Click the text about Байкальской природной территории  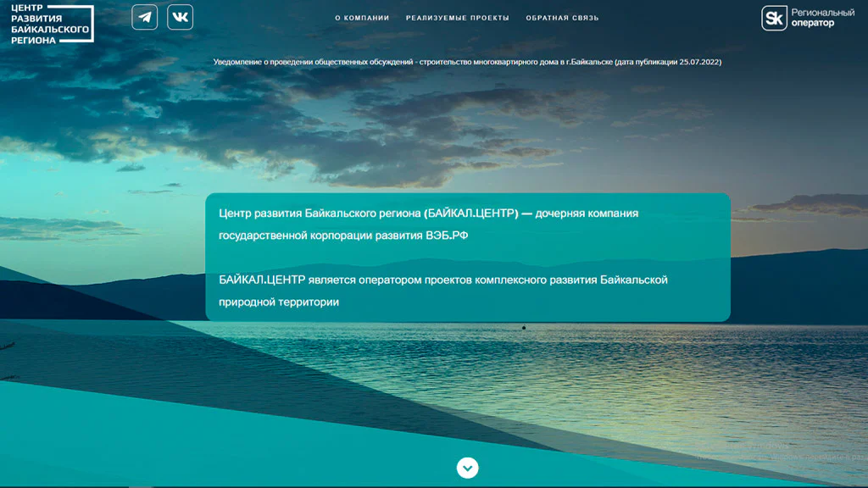(x=442, y=291)
